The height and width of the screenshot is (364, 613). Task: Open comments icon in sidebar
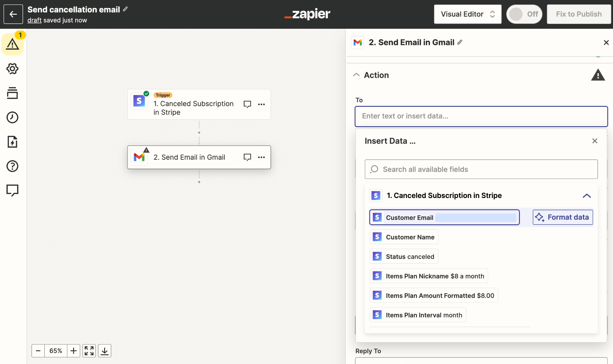(x=12, y=190)
